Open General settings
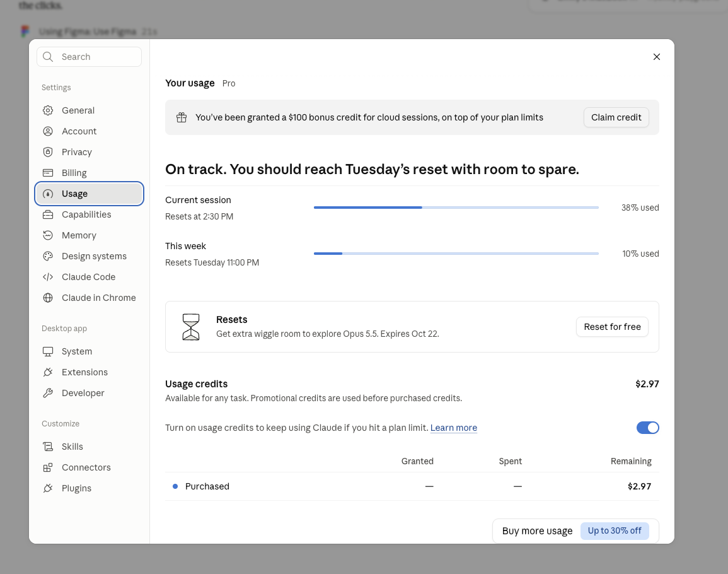728x574 pixels. pyautogui.click(x=89, y=110)
